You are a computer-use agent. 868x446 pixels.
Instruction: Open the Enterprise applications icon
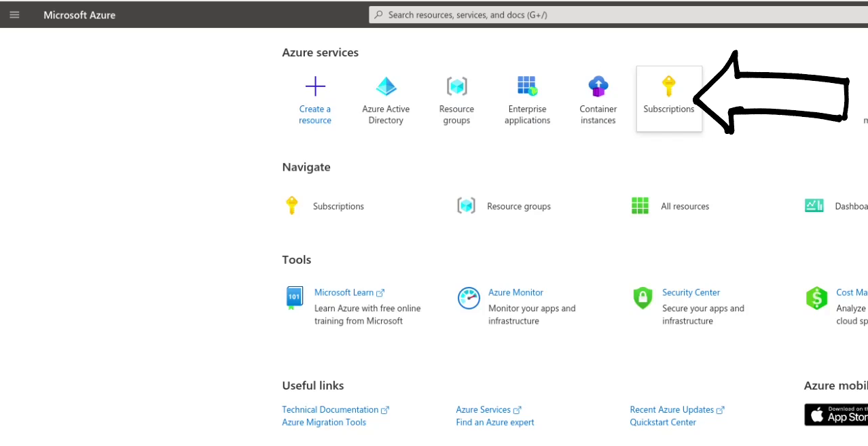527,86
